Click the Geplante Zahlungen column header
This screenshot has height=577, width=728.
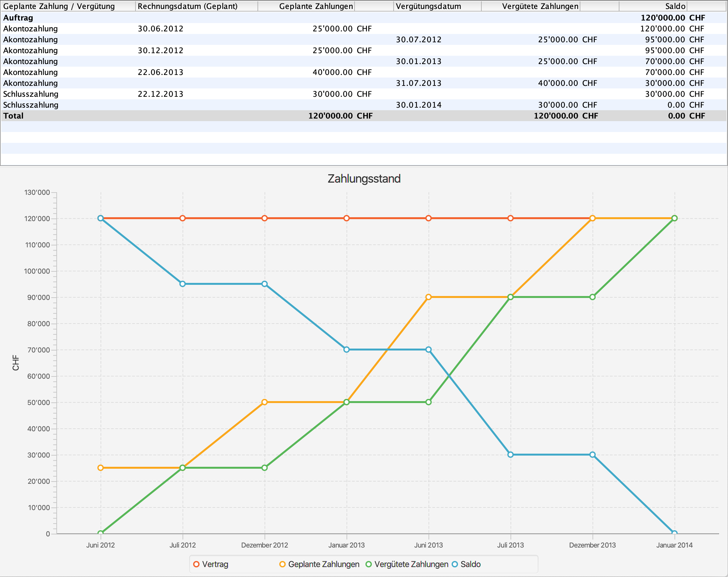point(306,6)
